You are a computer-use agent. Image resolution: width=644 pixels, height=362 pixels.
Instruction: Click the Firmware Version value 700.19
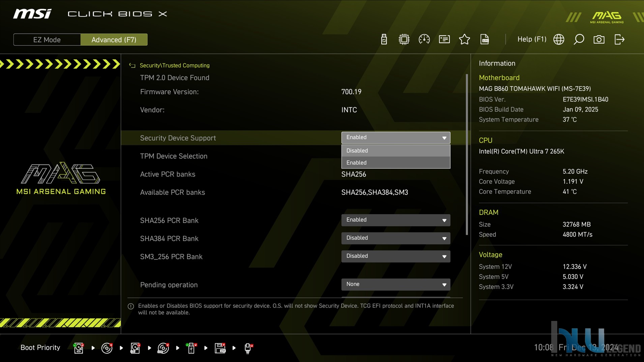click(351, 92)
